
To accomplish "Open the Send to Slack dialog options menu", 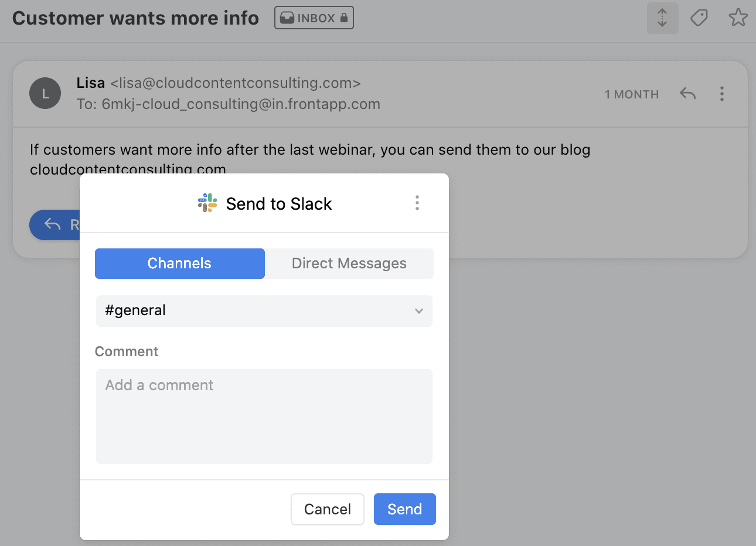I will click(417, 203).
